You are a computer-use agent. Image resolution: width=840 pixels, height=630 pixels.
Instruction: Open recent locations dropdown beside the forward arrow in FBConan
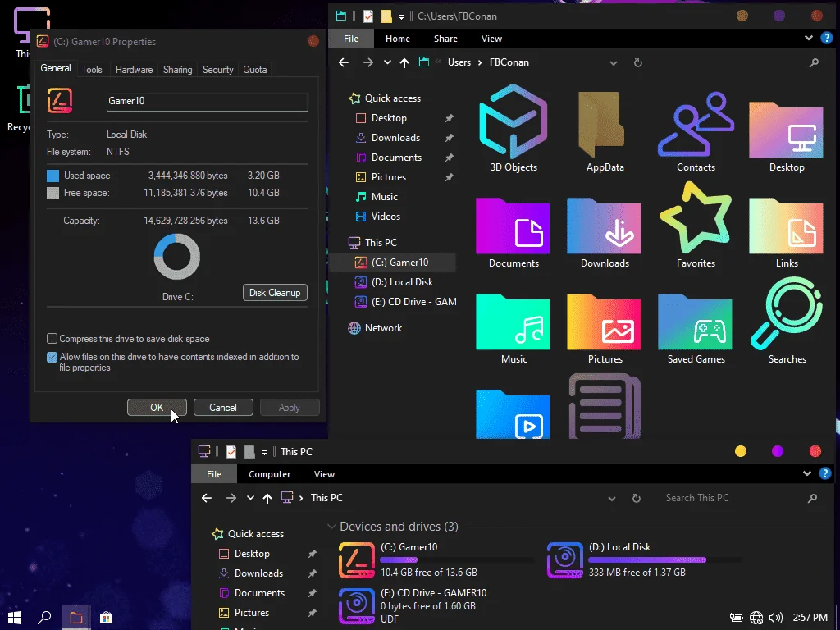(387, 62)
